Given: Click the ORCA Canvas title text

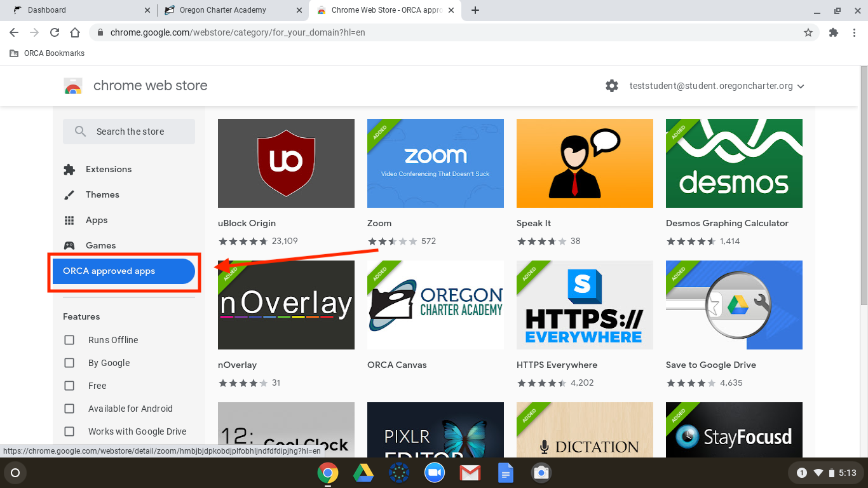Looking at the screenshot, I should [x=397, y=365].
